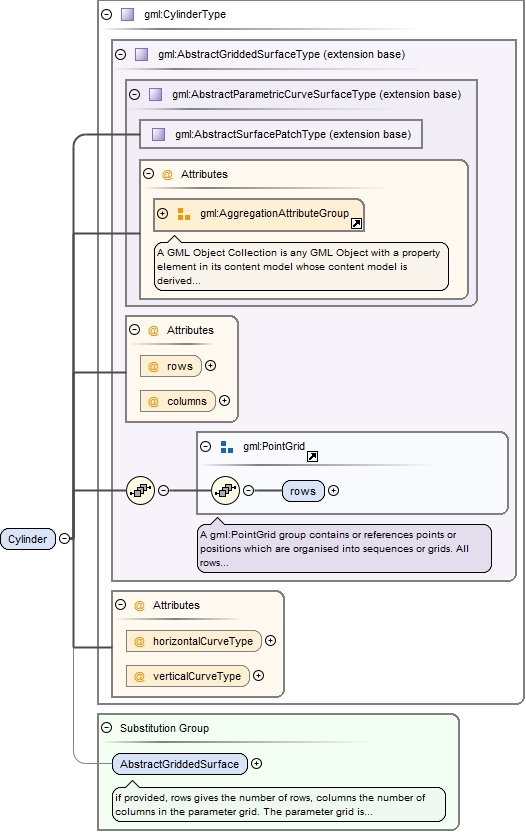Select the columns attribute node

178,401
